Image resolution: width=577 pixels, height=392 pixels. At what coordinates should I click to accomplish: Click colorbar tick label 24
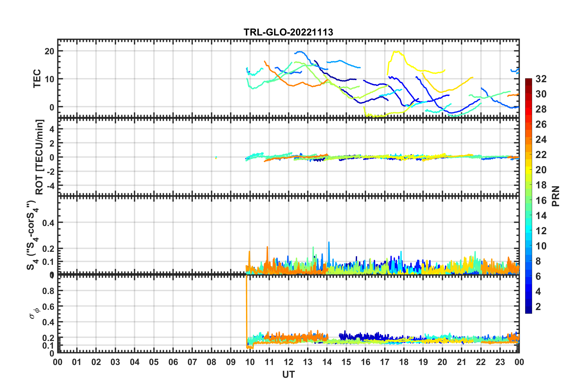point(541,140)
